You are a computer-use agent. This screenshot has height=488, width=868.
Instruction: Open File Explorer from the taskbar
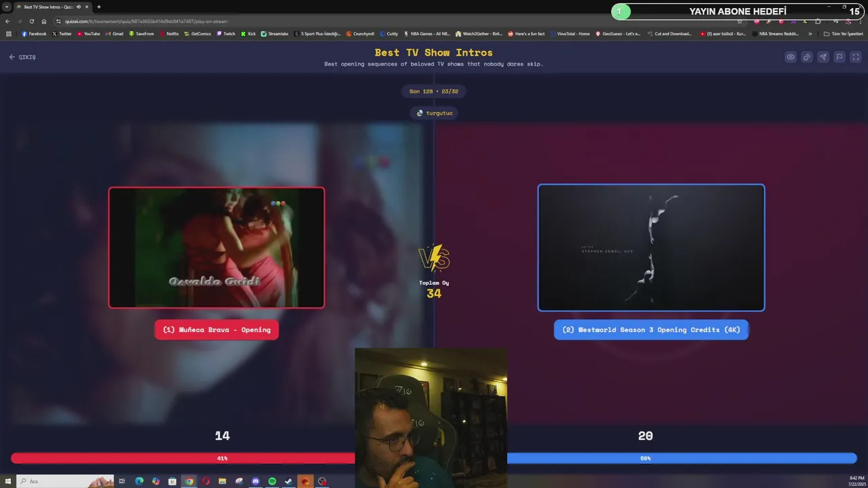coord(222,481)
